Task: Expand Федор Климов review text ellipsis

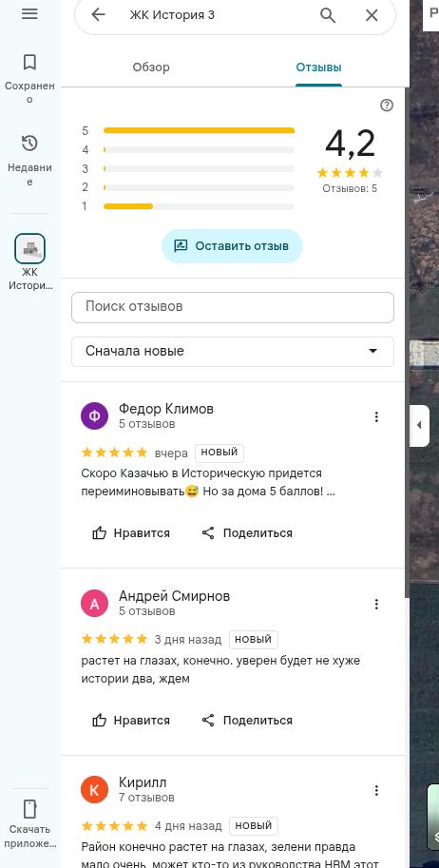Action: [x=331, y=492]
